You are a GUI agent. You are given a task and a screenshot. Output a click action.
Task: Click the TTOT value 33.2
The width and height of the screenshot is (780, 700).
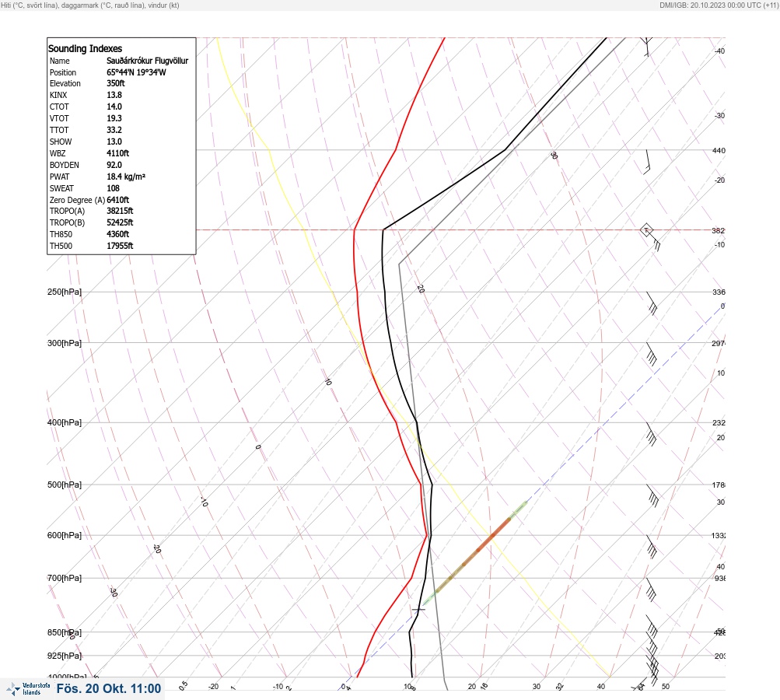pos(114,130)
